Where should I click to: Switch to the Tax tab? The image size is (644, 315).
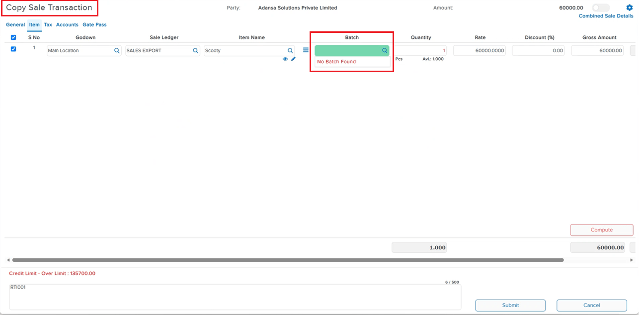(x=48, y=24)
